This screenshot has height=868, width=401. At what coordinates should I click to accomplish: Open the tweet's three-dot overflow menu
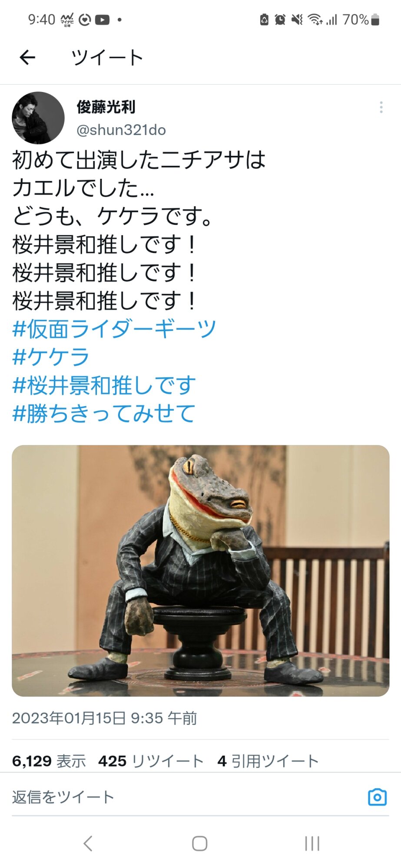coord(381,107)
